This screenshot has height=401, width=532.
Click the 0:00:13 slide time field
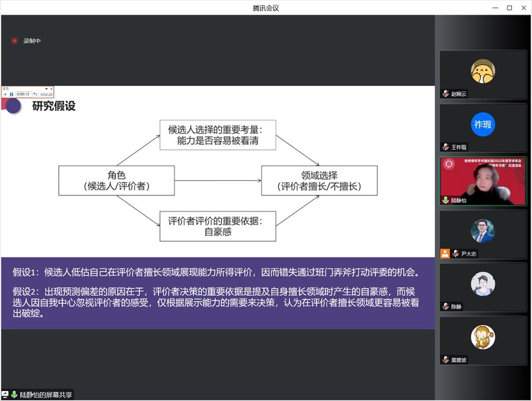tap(23, 94)
